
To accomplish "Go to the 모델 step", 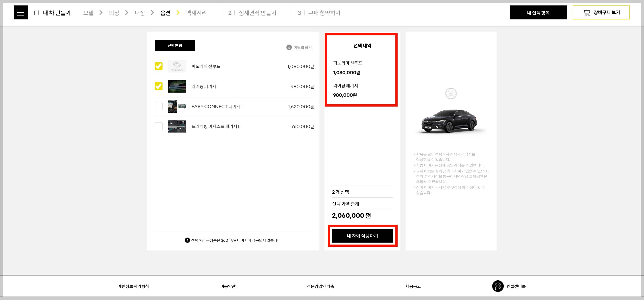I will click(88, 13).
